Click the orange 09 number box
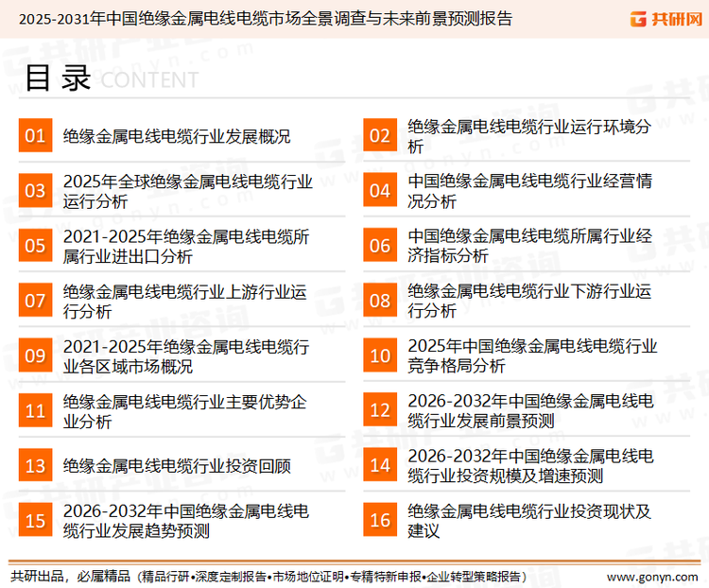This screenshot has height=588, width=709. tap(35, 355)
